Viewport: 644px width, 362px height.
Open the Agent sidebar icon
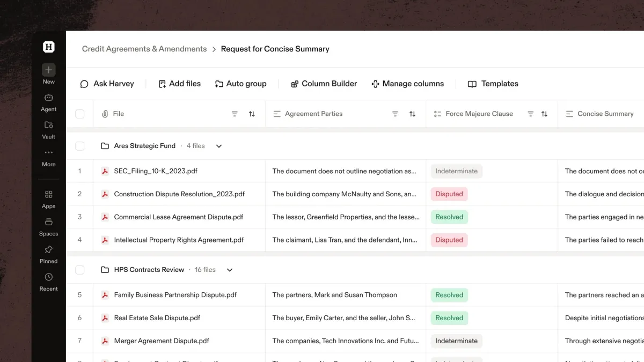(x=49, y=98)
